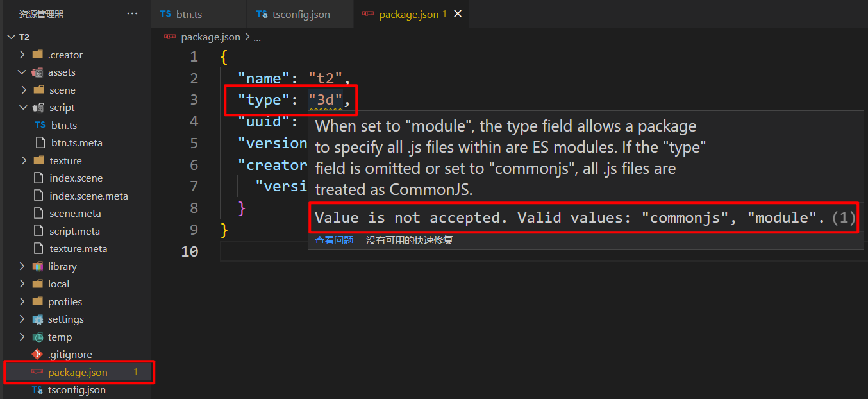Click the package.json breadcrumb
Image resolution: width=868 pixels, height=399 pixels.
210,37
